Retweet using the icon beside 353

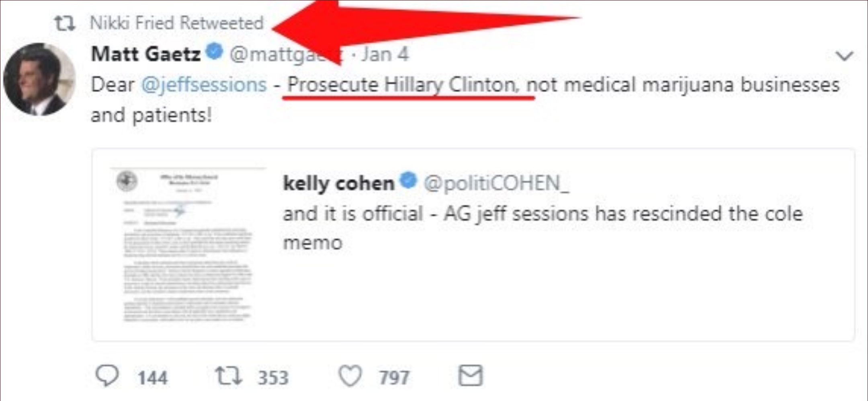(228, 376)
